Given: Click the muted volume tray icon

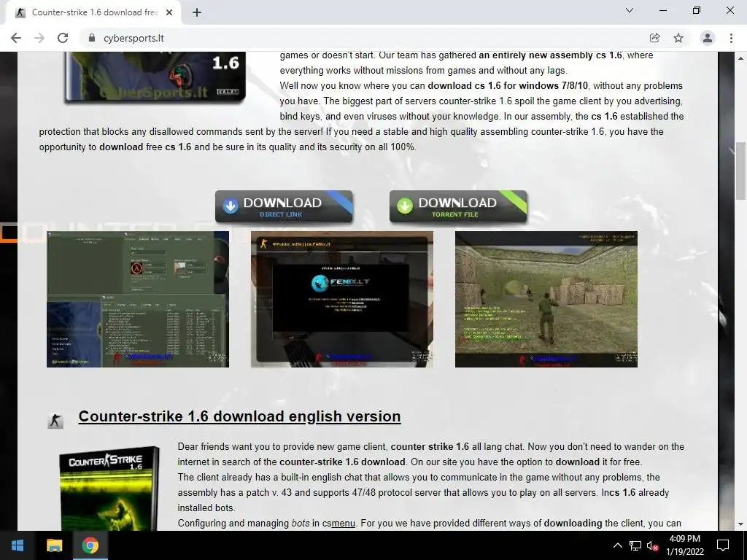Looking at the screenshot, I should click(x=653, y=545).
